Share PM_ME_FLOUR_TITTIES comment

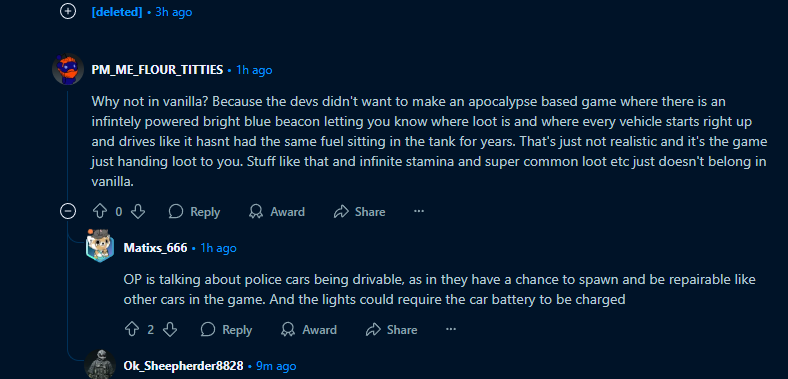360,212
